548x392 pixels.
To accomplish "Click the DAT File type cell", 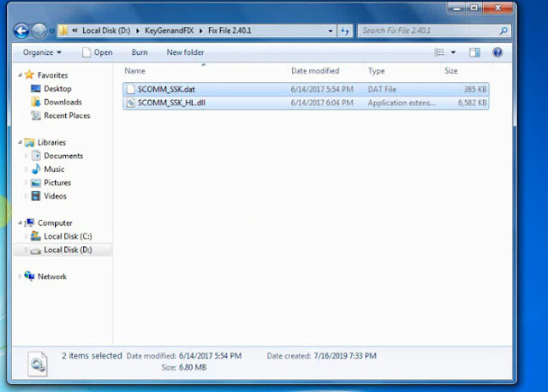I will 382,89.
